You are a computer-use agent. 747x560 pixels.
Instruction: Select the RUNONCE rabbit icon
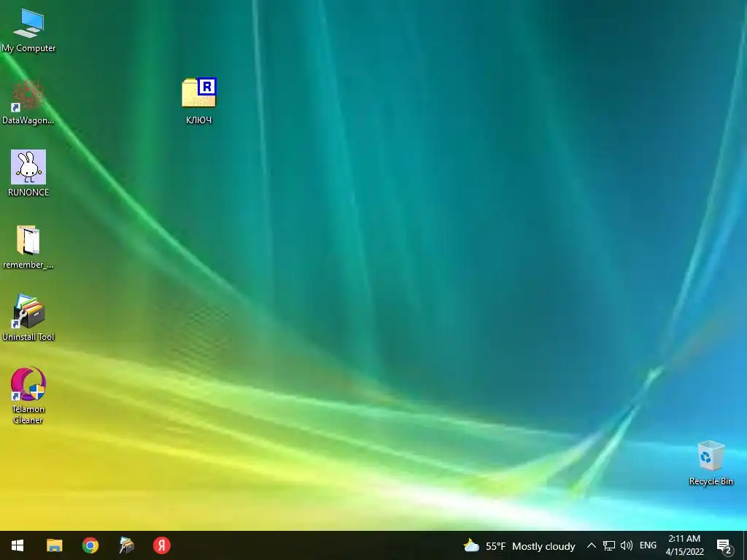click(28, 174)
